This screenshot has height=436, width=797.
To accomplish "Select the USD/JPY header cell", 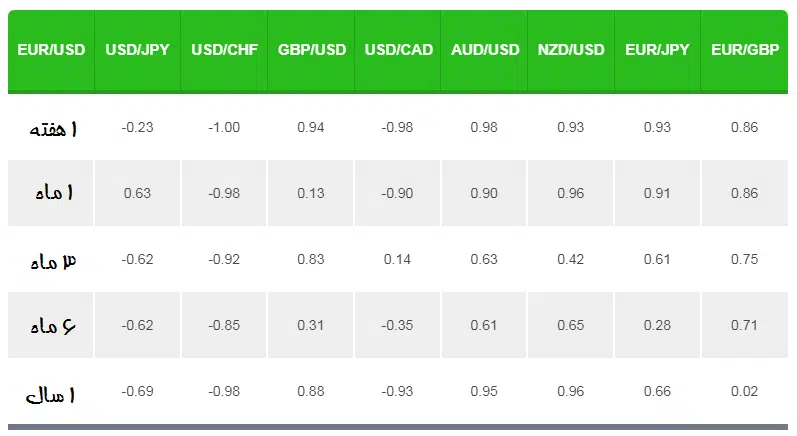I will [137, 50].
